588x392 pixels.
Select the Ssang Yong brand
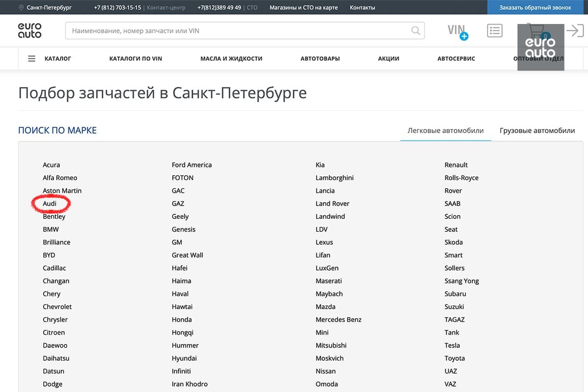(462, 280)
